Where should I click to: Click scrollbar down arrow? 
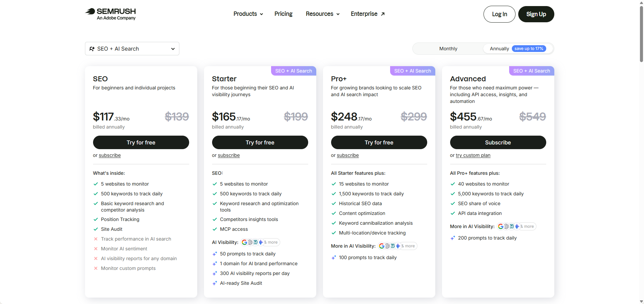641,301
